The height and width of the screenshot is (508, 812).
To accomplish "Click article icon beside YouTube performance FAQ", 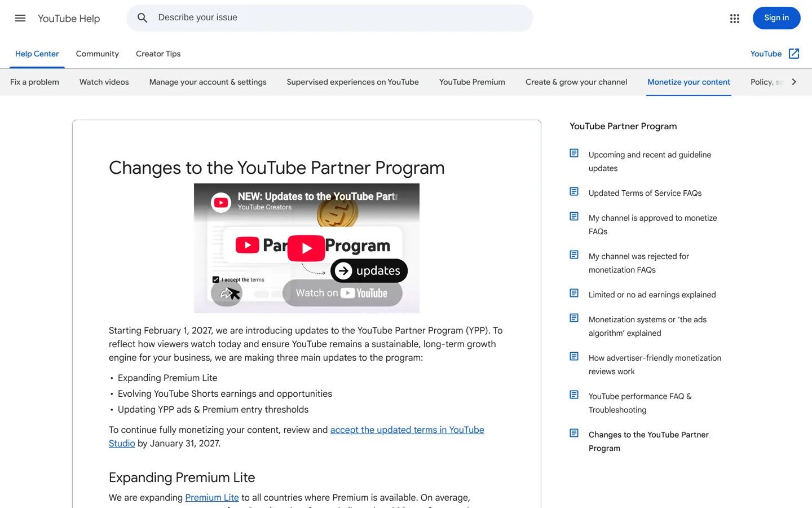I will point(574,395).
